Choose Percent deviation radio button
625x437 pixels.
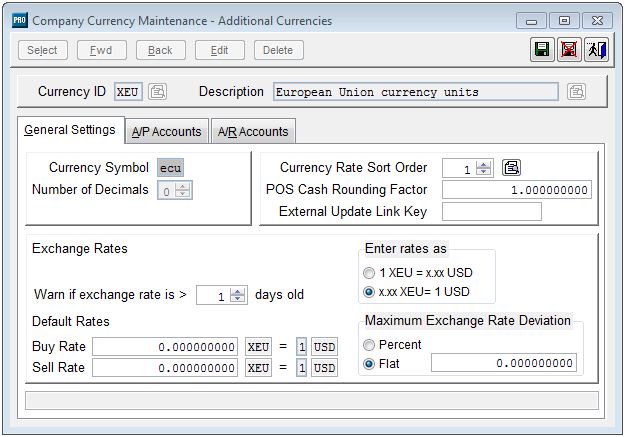pos(369,345)
